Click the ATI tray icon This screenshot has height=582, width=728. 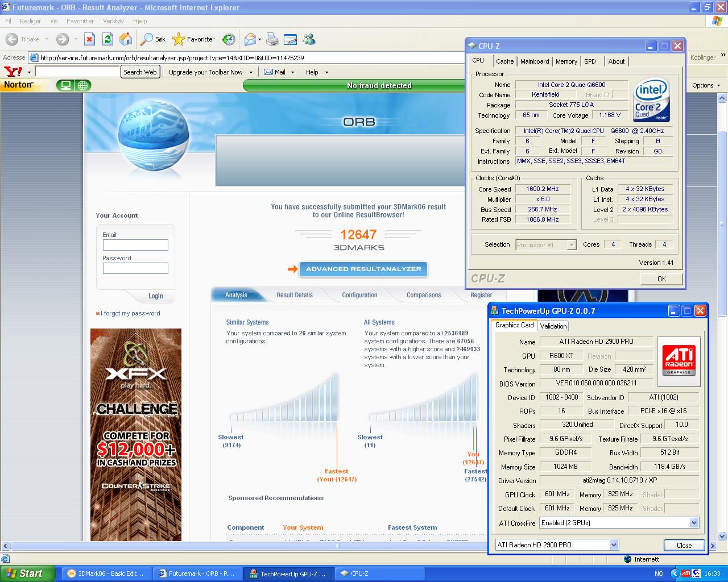(x=686, y=573)
